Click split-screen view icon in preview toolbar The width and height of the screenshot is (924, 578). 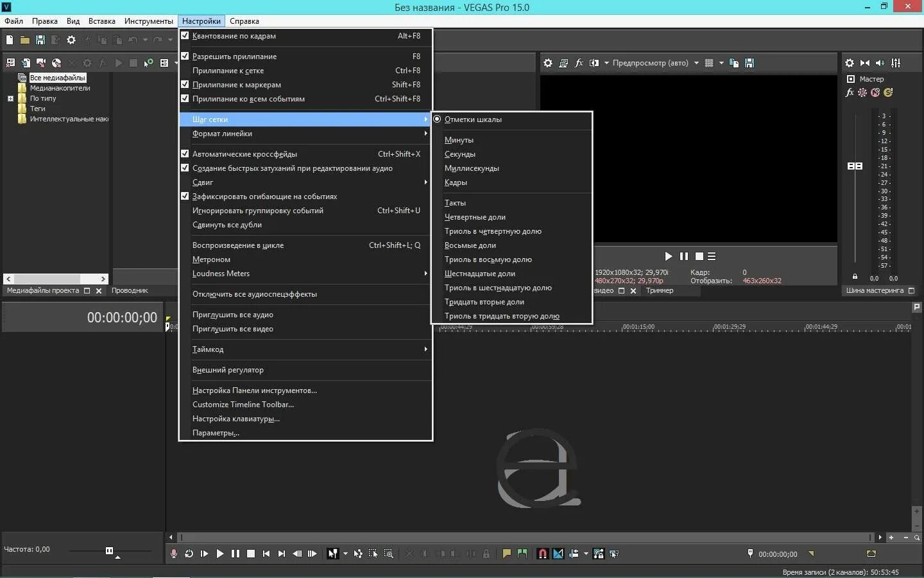pyautogui.click(x=594, y=63)
